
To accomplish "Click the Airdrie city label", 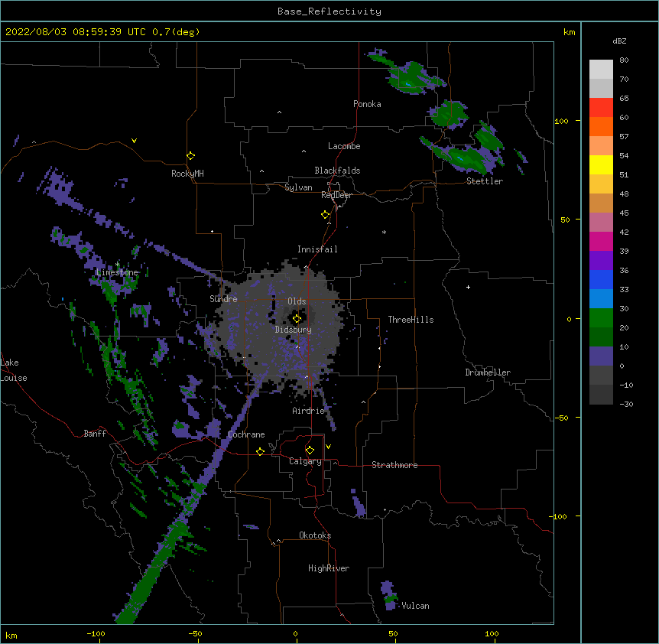I will (x=309, y=411).
